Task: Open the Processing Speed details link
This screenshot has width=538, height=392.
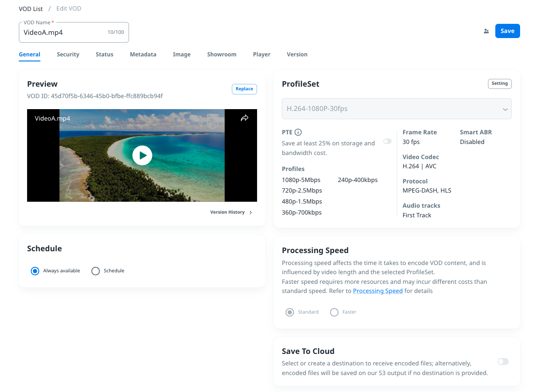Action: pyautogui.click(x=377, y=291)
